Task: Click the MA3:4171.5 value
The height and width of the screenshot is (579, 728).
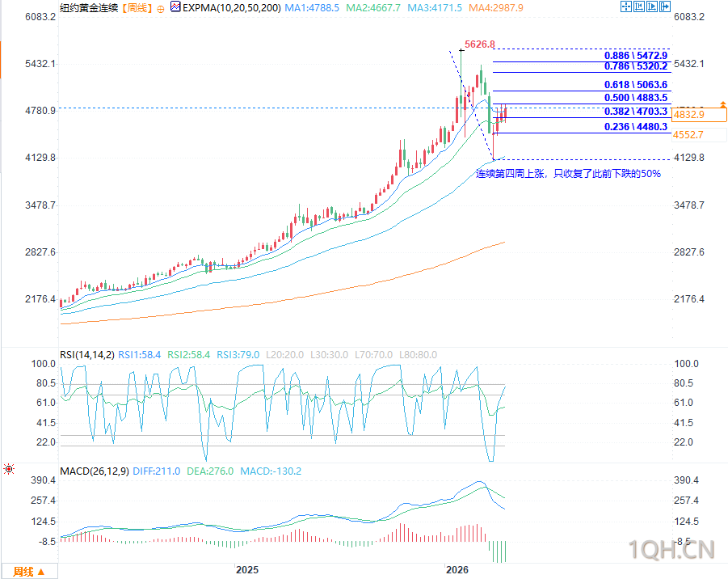Action: [435, 8]
